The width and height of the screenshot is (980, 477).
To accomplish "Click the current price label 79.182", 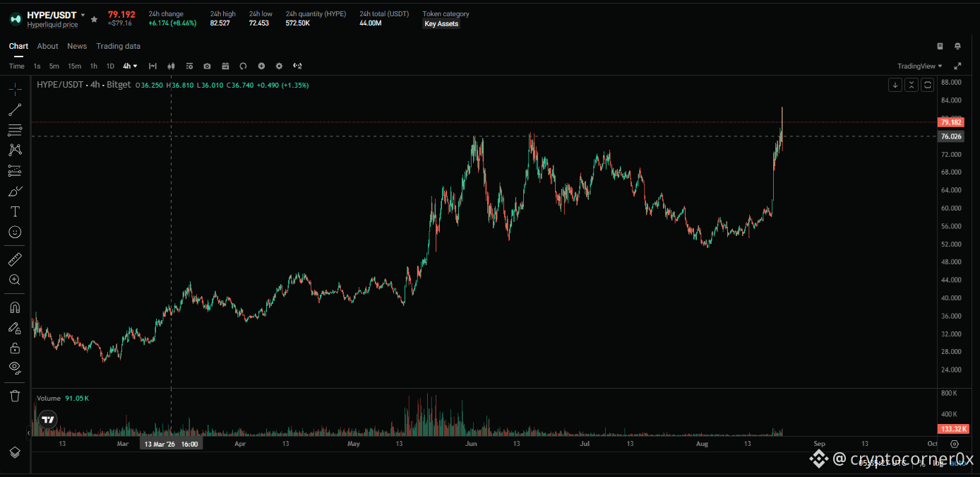I will (951, 122).
